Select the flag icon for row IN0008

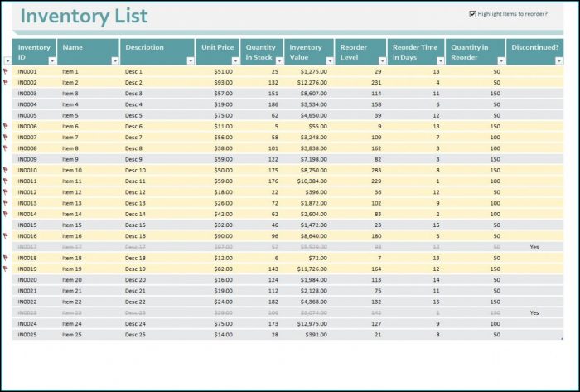click(x=6, y=148)
